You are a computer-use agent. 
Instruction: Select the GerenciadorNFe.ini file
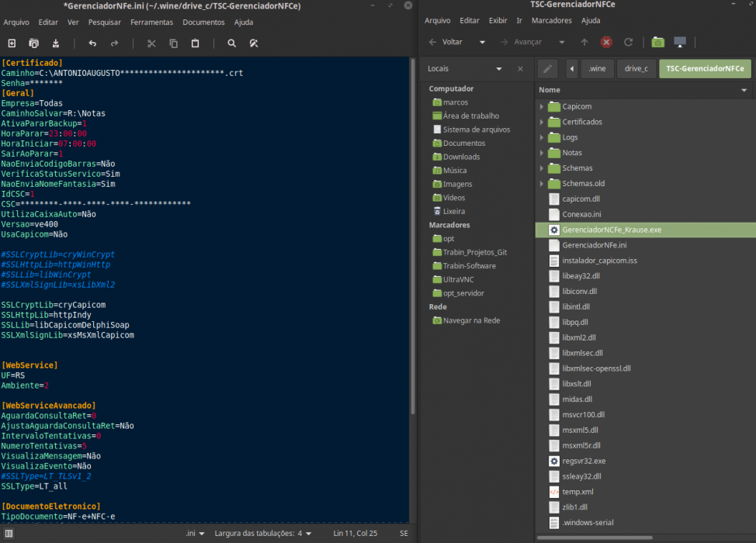pyautogui.click(x=595, y=245)
